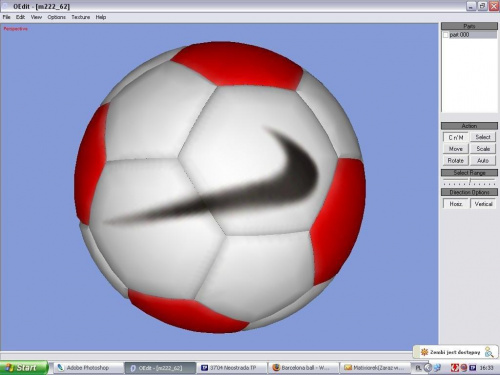The height and width of the screenshot is (375, 500).
Task: Adjust the Select Range slider
Action: point(469,181)
